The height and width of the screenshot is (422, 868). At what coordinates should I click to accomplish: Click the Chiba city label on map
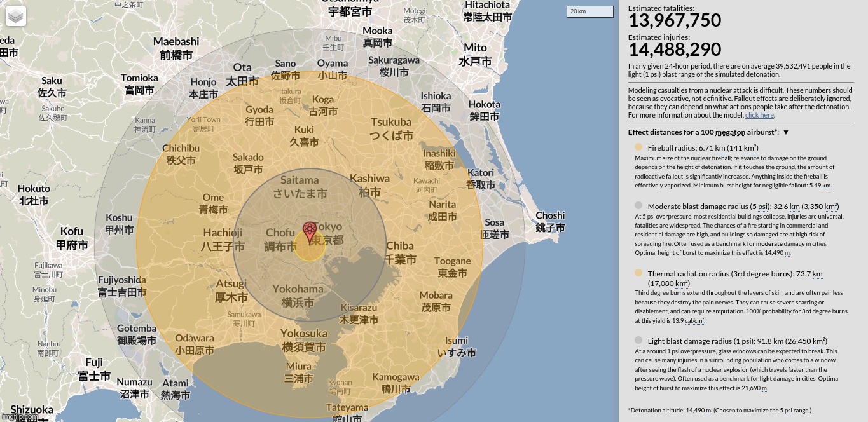click(x=400, y=252)
